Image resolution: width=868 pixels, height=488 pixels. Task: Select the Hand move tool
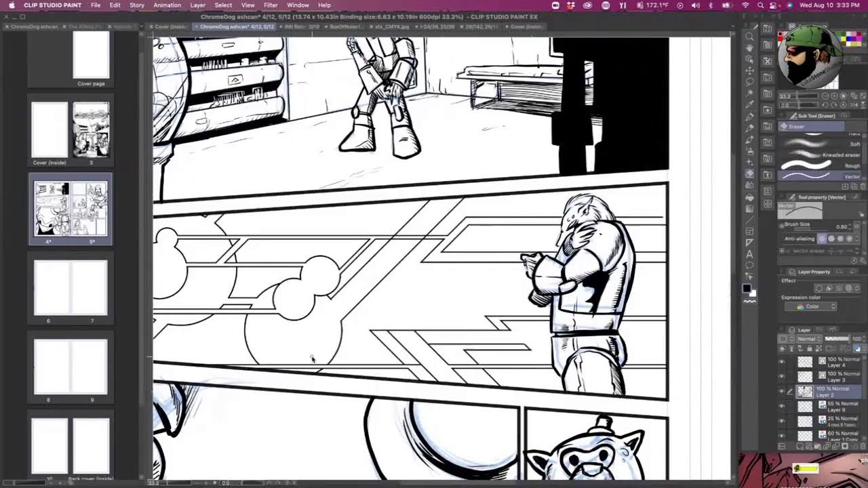click(749, 47)
